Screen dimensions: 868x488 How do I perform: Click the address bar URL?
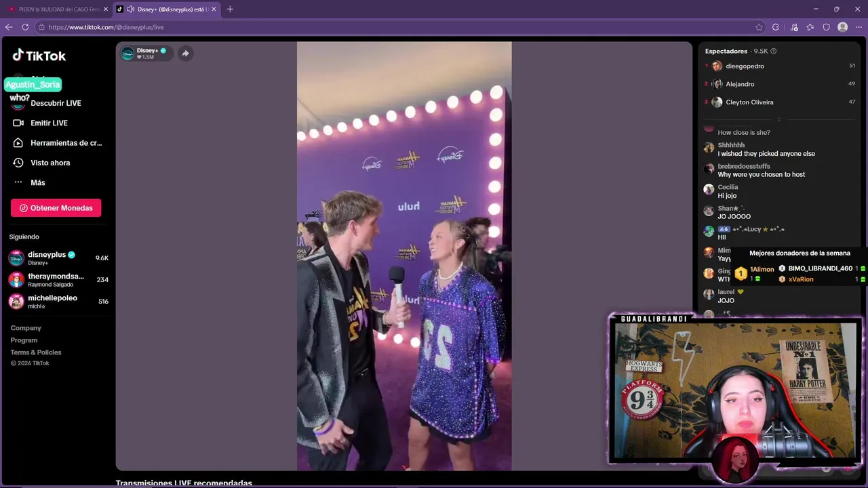tap(106, 27)
